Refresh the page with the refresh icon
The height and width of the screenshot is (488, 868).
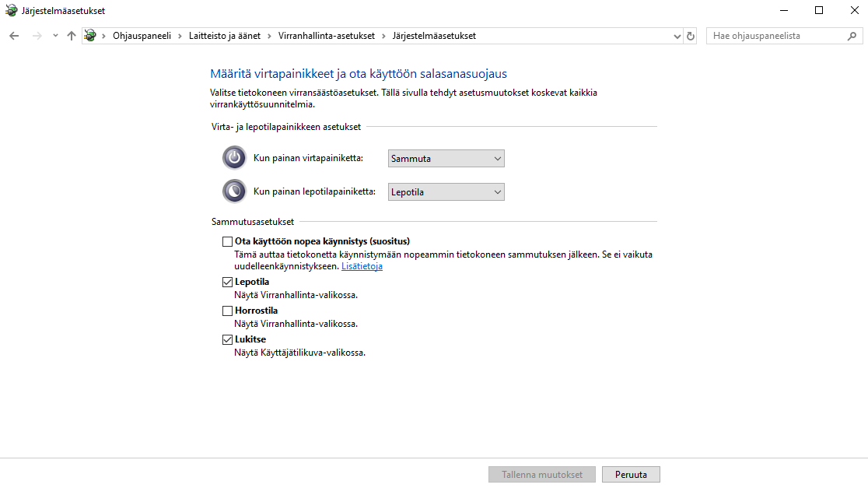(691, 36)
